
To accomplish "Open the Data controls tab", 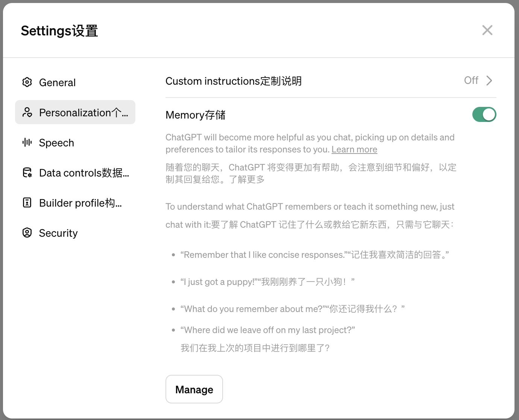I will [75, 172].
